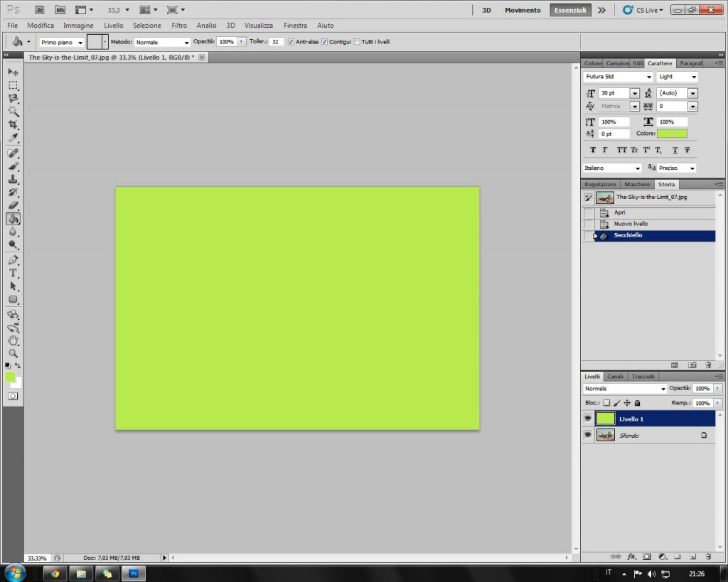This screenshot has height=582, width=728.
Task: Open the text Colore swatch
Action: [x=672, y=134]
